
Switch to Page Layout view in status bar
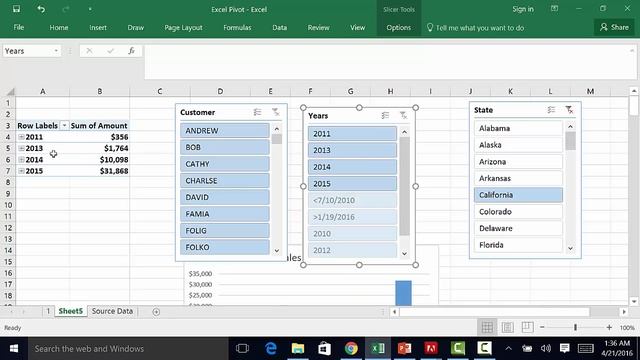click(507, 327)
